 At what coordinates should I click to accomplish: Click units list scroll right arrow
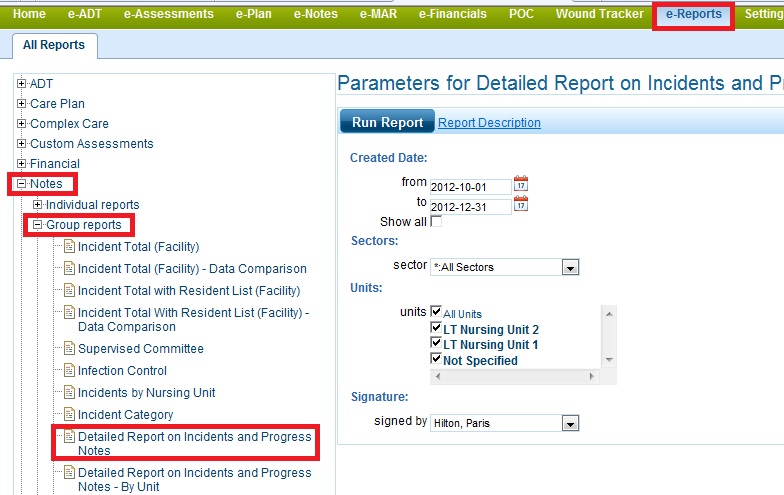point(592,376)
